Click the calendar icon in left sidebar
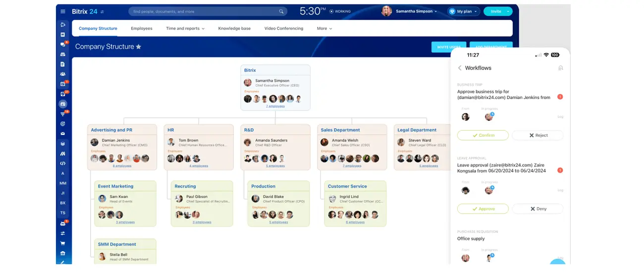This screenshot has height=273, width=644. coord(63,84)
